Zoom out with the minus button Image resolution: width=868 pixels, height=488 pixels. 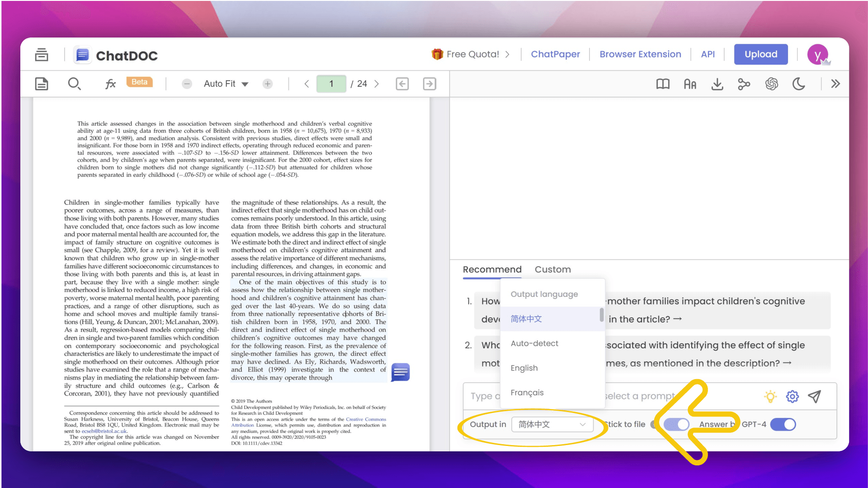[x=187, y=84]
